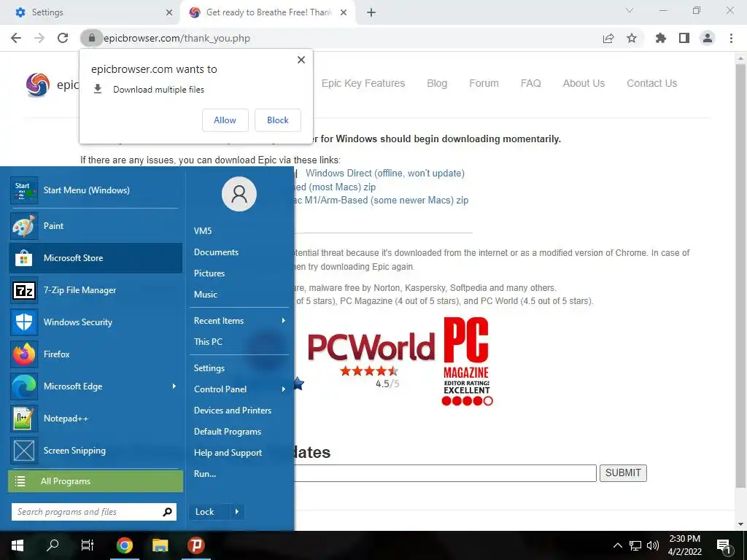747x560 pixels.
Task: Open the FAQ link
Action: (531, 83)
